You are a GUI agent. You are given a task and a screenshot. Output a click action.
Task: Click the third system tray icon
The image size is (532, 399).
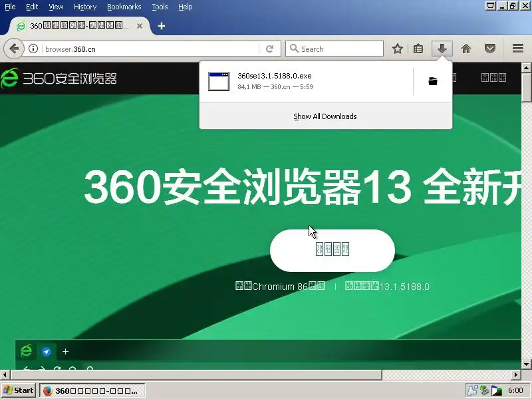[x=496, y=390]
